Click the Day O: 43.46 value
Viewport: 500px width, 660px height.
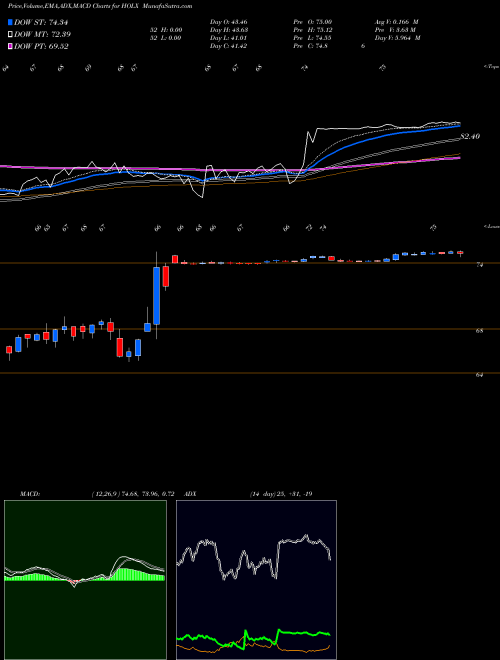coord(228,21)
